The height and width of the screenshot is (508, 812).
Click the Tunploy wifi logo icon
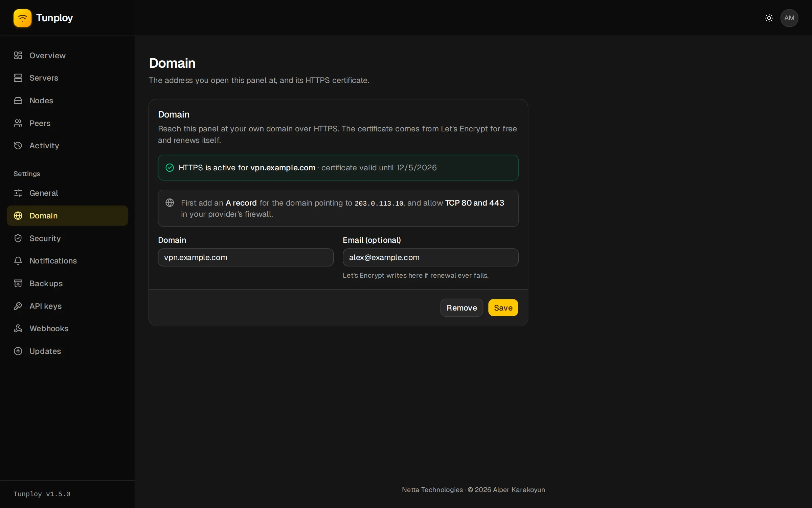22,18
